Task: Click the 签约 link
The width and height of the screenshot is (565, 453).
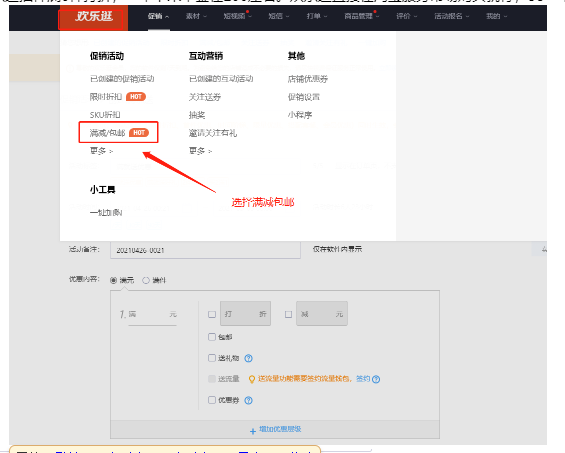Action: (x=363, y=379)
